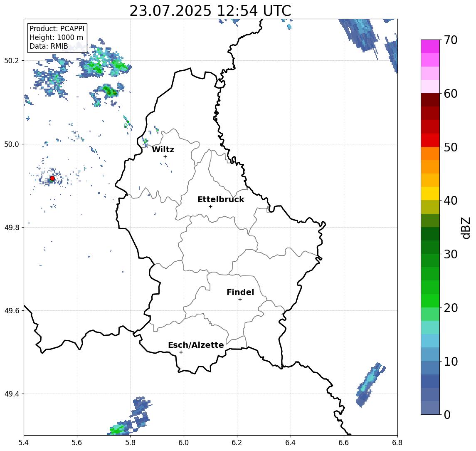This screenshot has height=451, width=476.
Task: Click the 6.4 longitude axis label
Action: (291, 443)
